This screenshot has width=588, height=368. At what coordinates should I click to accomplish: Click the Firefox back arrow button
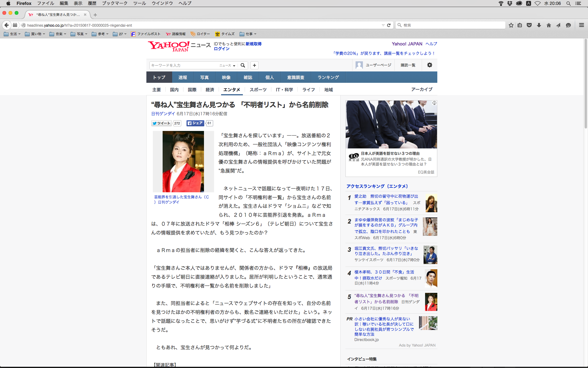tap(6, 25)
